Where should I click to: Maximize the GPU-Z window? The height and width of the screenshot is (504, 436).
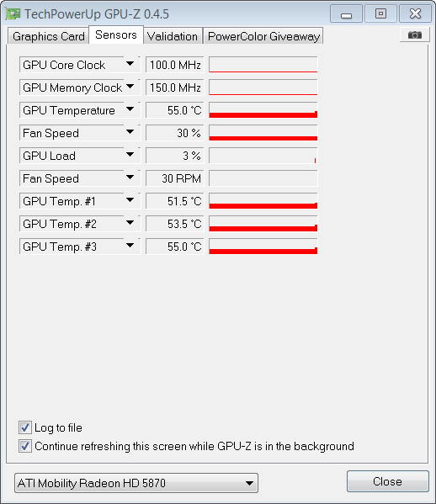pyautogui.click(x=380, y=13)
